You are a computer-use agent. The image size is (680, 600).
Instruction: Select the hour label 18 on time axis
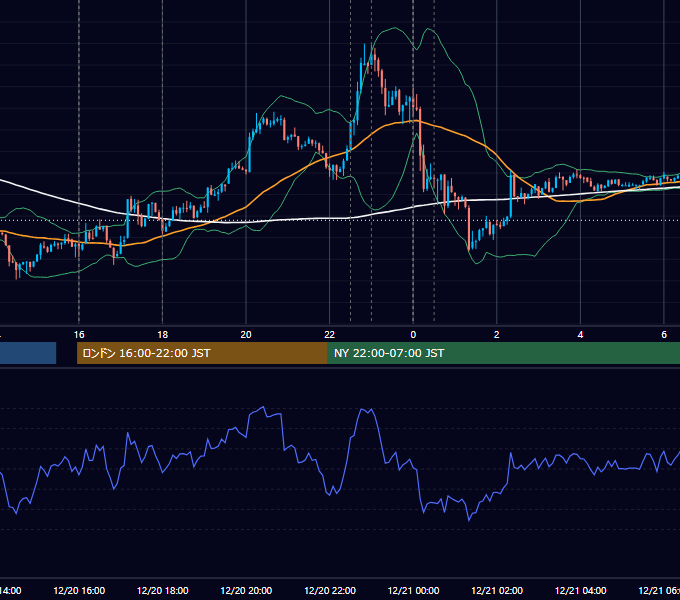(x=163, y=335)
